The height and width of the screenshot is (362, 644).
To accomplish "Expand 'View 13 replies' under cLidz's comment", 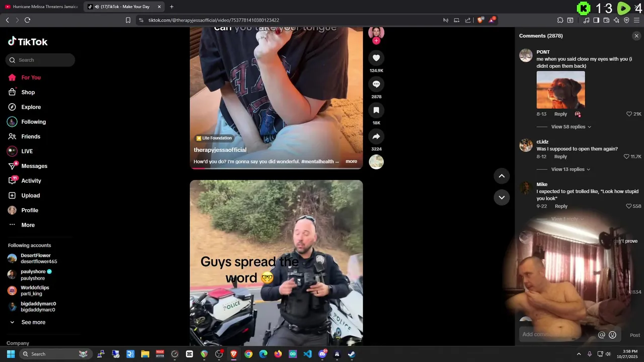I will [571, 169].
